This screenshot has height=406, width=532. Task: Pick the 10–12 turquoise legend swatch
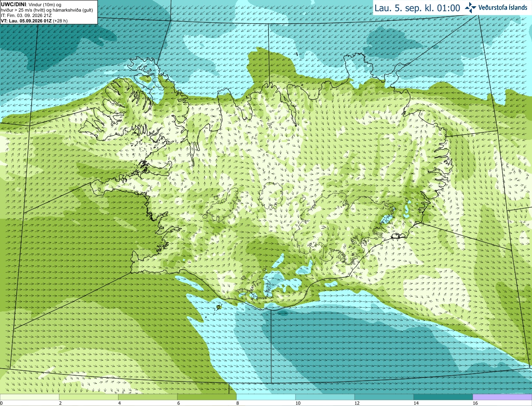point(325,397)
